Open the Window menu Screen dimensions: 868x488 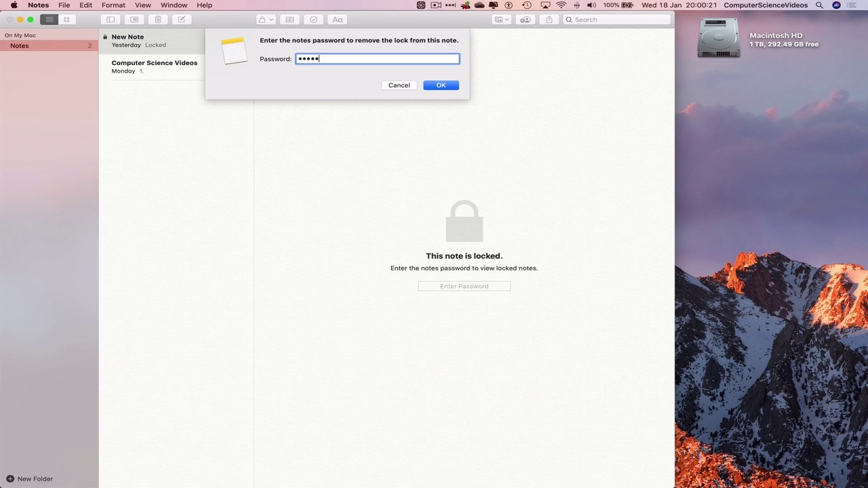174,5
